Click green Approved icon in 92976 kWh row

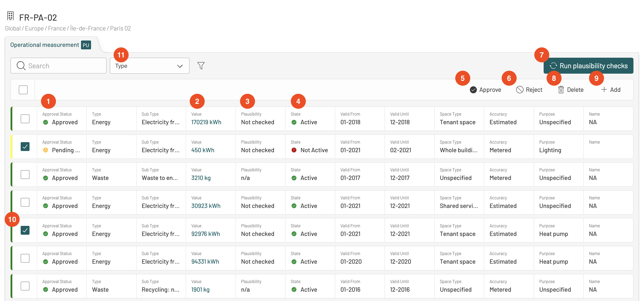(45, 234)
